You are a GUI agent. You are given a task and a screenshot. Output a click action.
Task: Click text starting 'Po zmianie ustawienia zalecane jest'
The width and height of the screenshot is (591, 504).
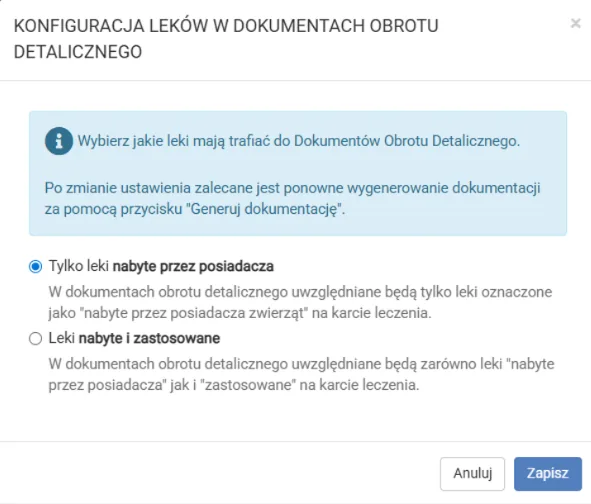point(292,198)
